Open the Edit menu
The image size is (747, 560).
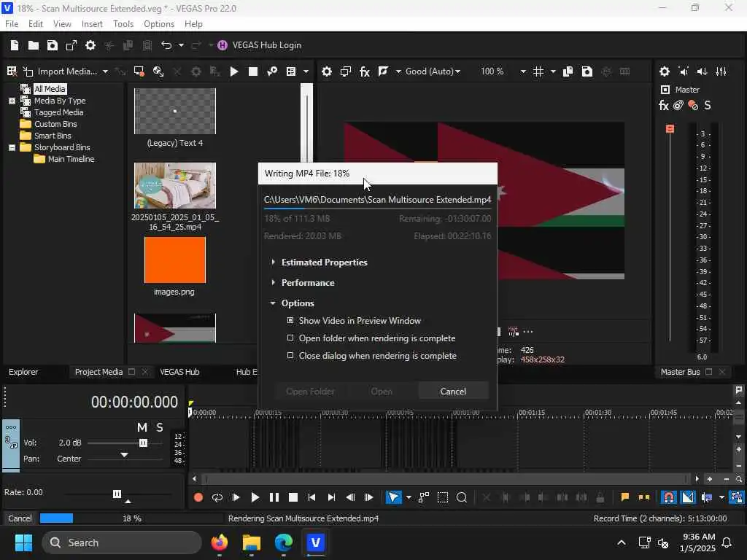(35, 24)
